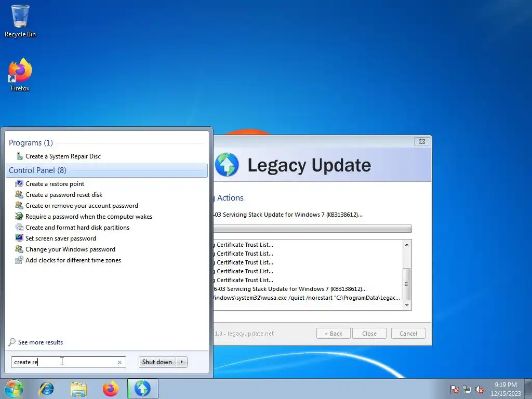Screen dimensions: 532x399
Task: Open Add clocks for different time zones
Action: 73,260
